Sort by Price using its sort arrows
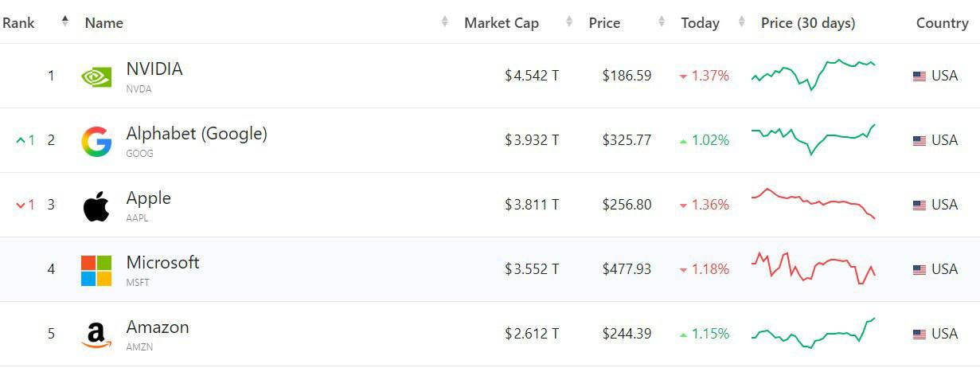 click(x=662, y=22)
